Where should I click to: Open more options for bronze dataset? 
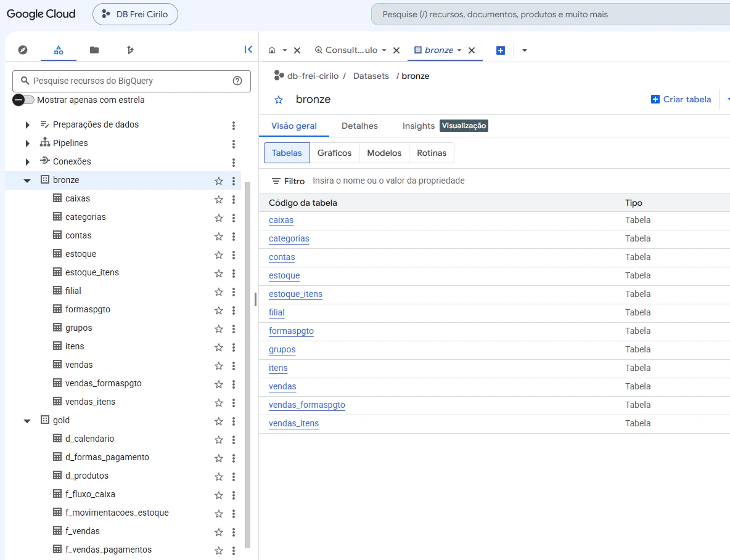pos(234,181)
